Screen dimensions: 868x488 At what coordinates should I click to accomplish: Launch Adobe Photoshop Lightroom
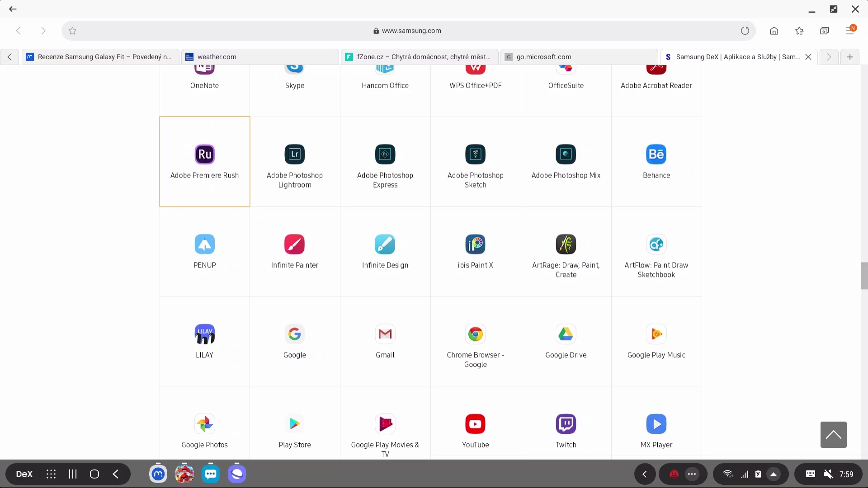pos(294,161)
